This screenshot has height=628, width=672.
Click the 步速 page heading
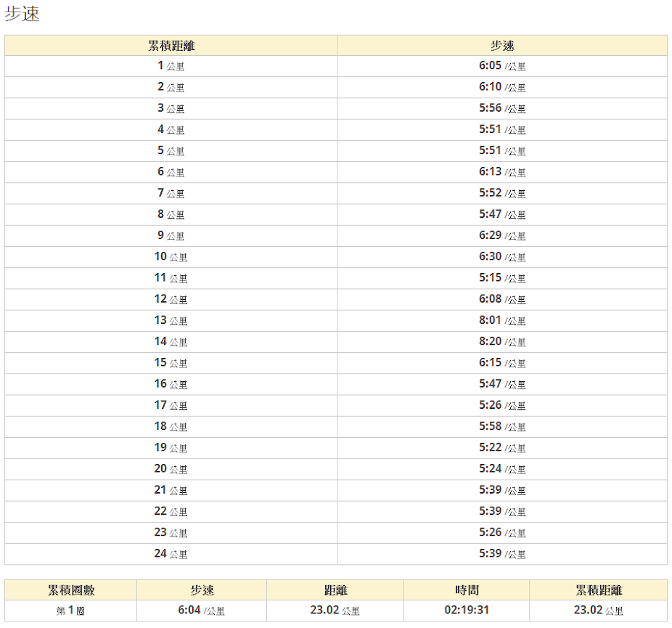22,13
